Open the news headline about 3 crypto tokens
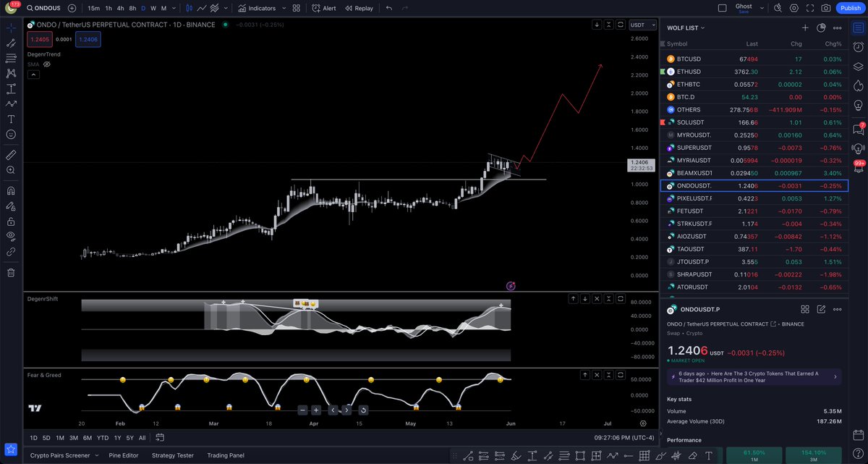Viewport: 868px width, 464px height. click(754, 376)
